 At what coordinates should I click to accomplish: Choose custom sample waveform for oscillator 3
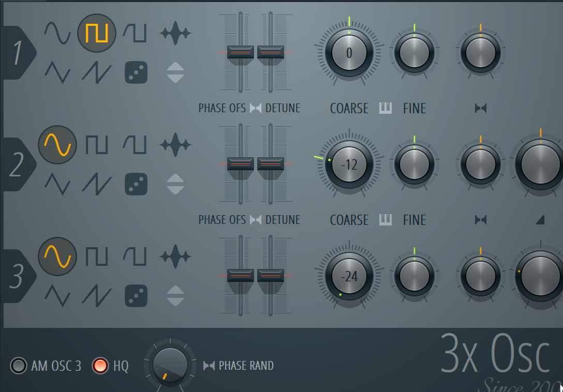[x=175, y=257]
